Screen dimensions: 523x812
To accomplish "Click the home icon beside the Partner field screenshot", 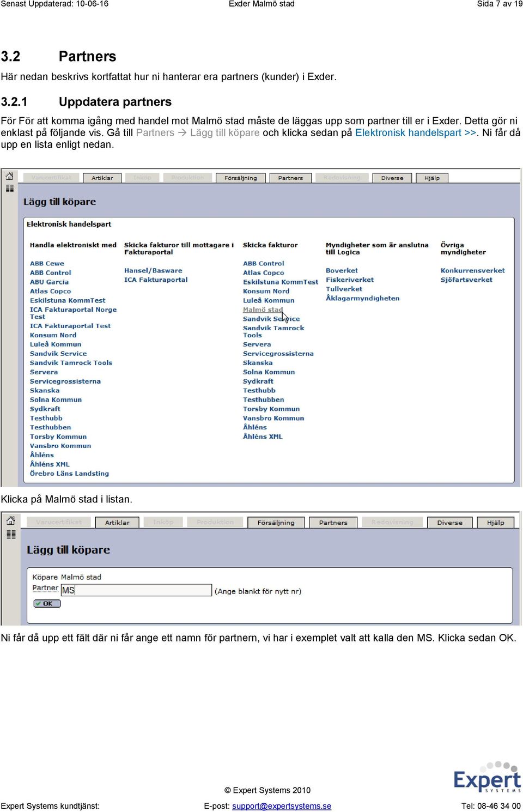I will (10, 520).
